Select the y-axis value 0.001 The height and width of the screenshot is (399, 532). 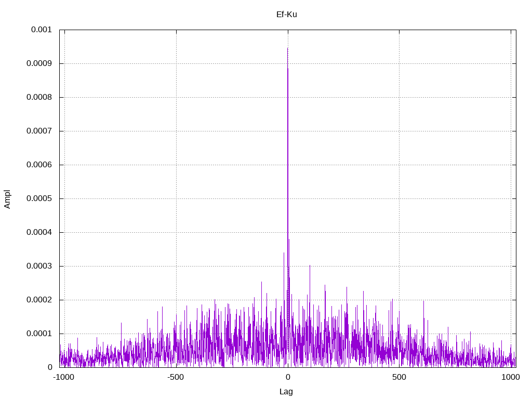click(42, 30)
